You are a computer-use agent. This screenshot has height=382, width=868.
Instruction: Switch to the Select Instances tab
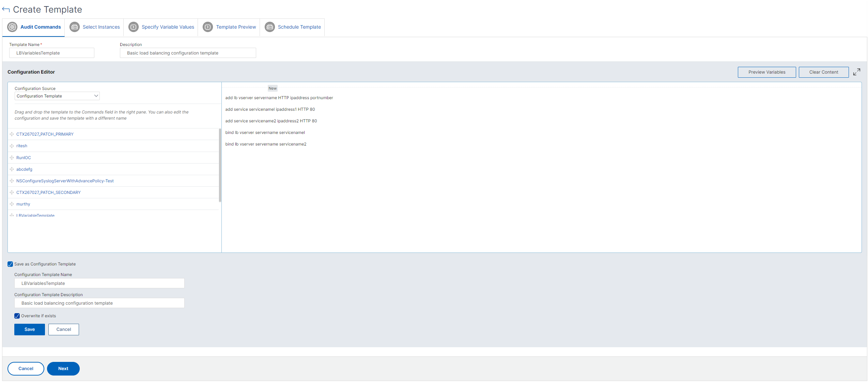(94, 27)
